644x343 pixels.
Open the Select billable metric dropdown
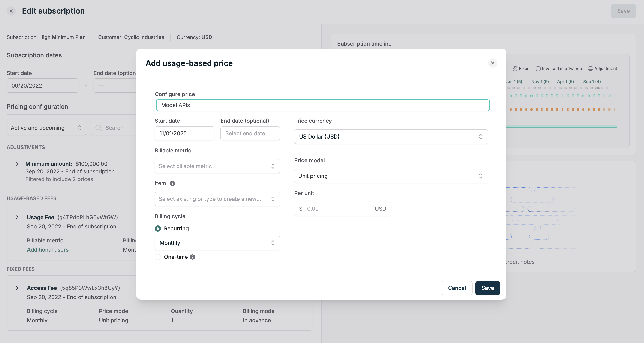pyautogui.click(x=217, y=166)
